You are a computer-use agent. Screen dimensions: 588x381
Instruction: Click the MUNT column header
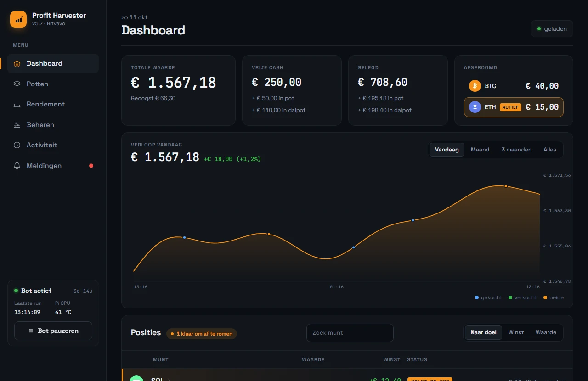click(161, 359)
